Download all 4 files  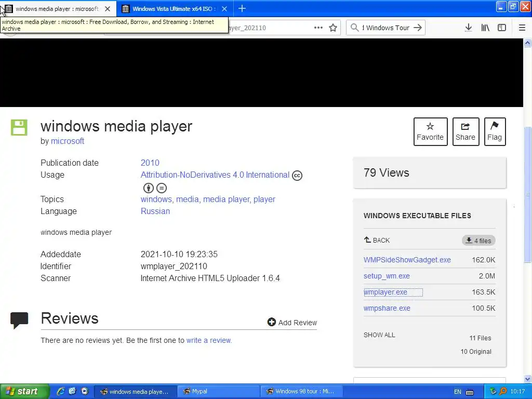[478, 241]
